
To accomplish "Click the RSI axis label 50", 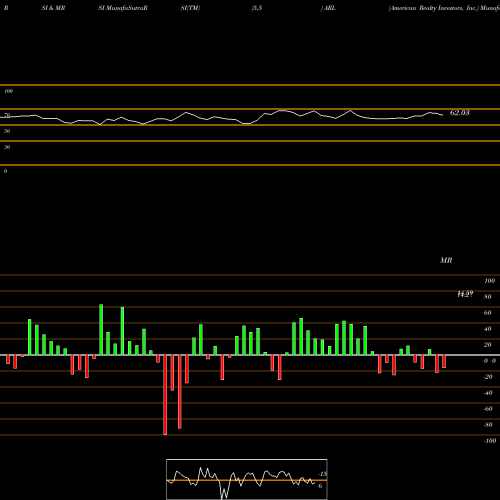I will [x=7, y=131].
